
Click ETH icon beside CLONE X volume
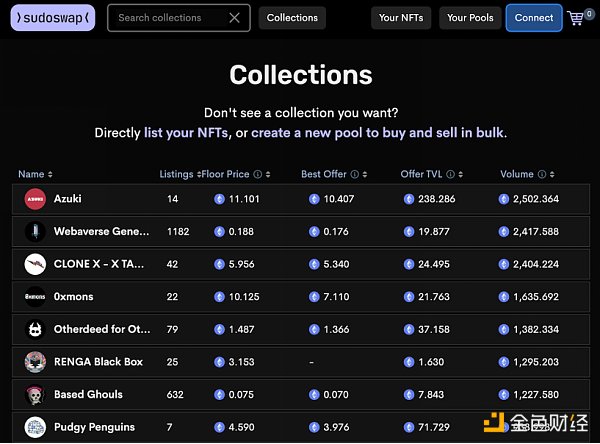504,264
